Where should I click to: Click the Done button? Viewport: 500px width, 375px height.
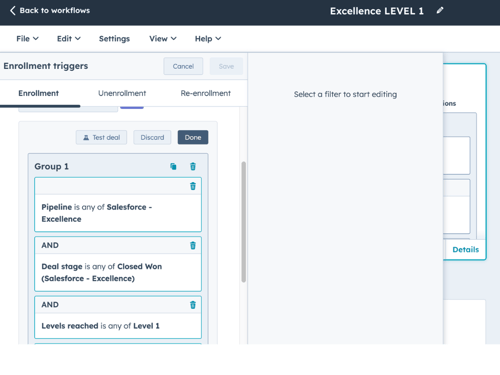(x=193, y=137)
